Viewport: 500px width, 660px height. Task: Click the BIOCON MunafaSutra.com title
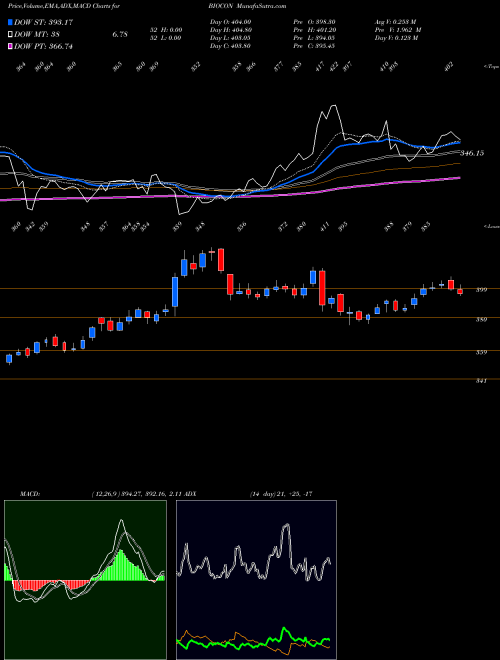point(247,6)
